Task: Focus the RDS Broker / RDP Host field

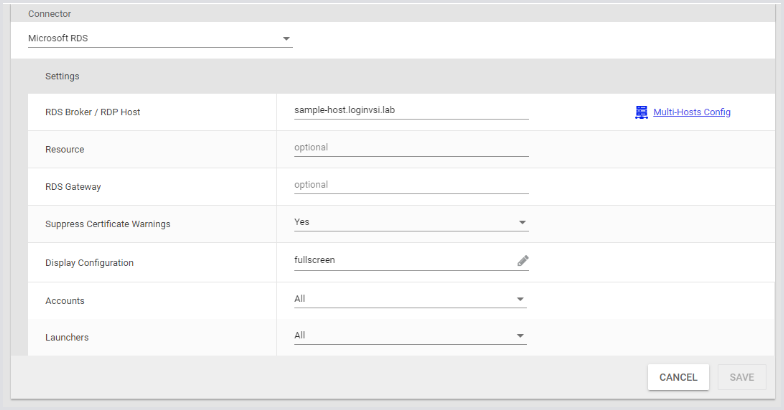Action: (x=410, y=111)
